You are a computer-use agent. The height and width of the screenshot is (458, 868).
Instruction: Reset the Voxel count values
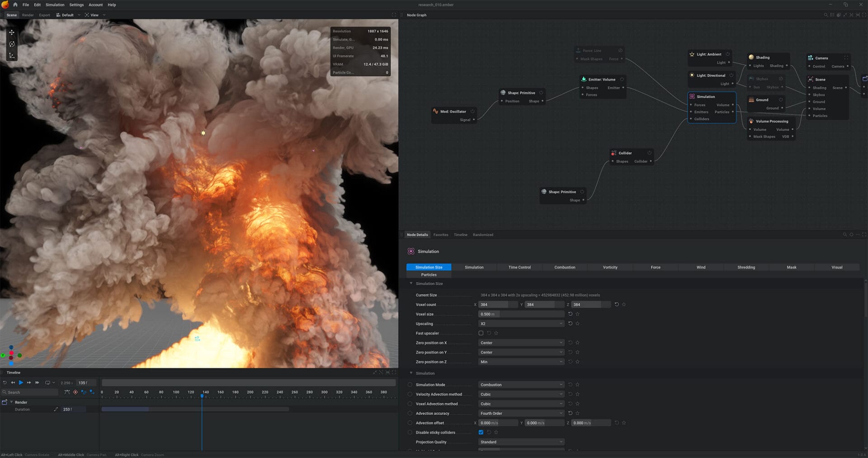coord(617,304)
